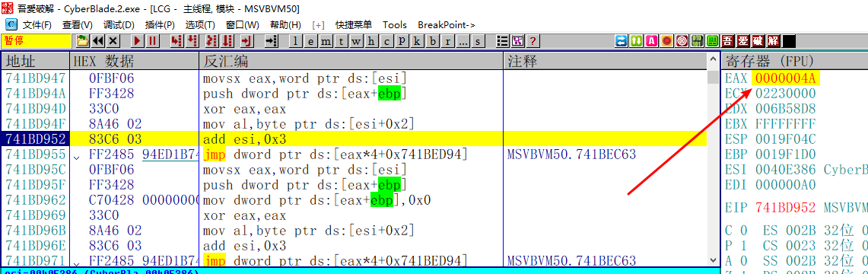Screen dimensions: 868x274
Task: Open the 窗口(W) menu
Action: pos(243,25)
